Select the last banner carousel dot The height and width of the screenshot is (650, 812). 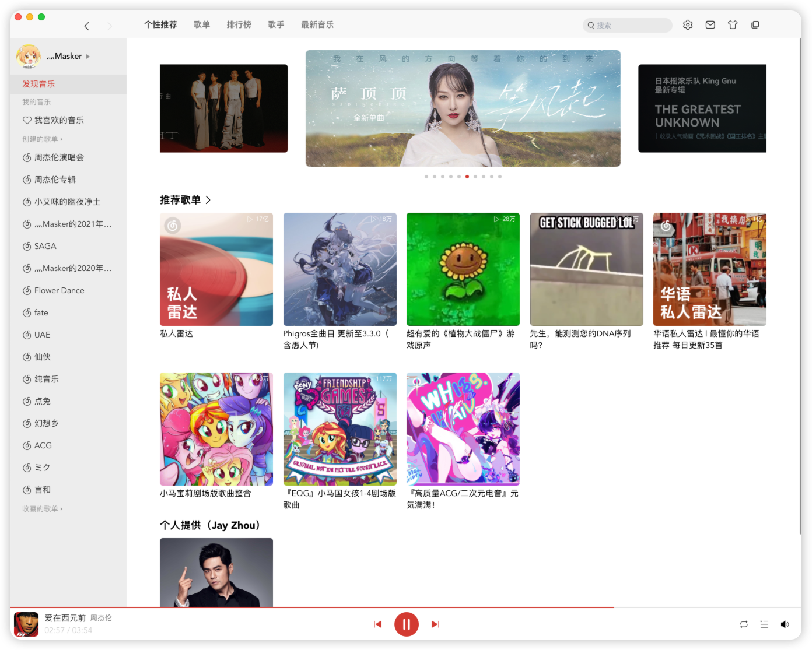pos(500,177)
